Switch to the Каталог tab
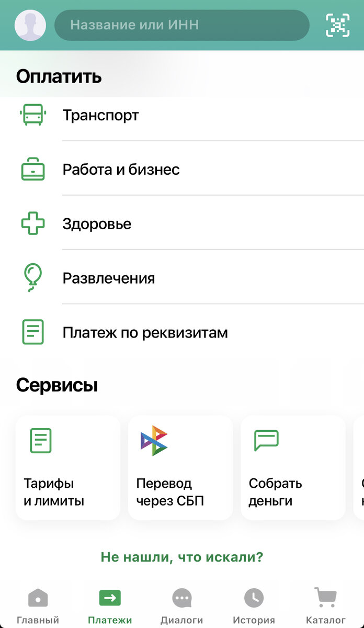This screenshot has height=628, width=364. (326, 607)
